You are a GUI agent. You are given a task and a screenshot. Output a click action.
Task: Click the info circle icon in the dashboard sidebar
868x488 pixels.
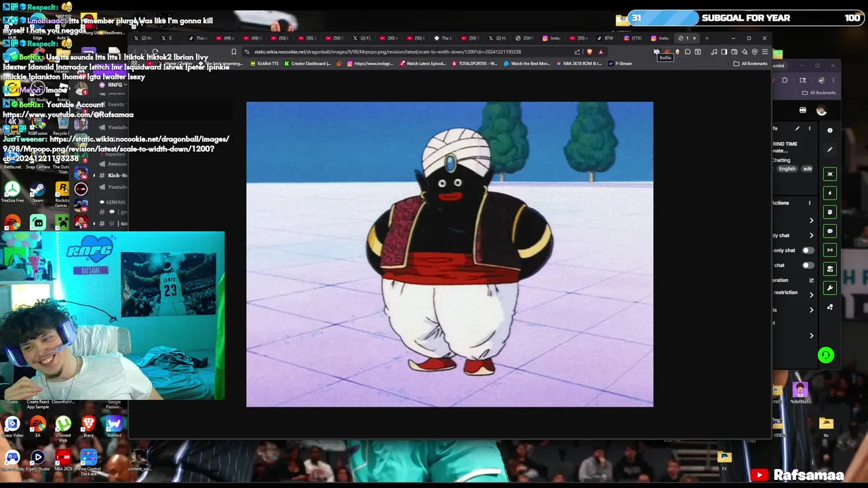(x=830, y=130)
